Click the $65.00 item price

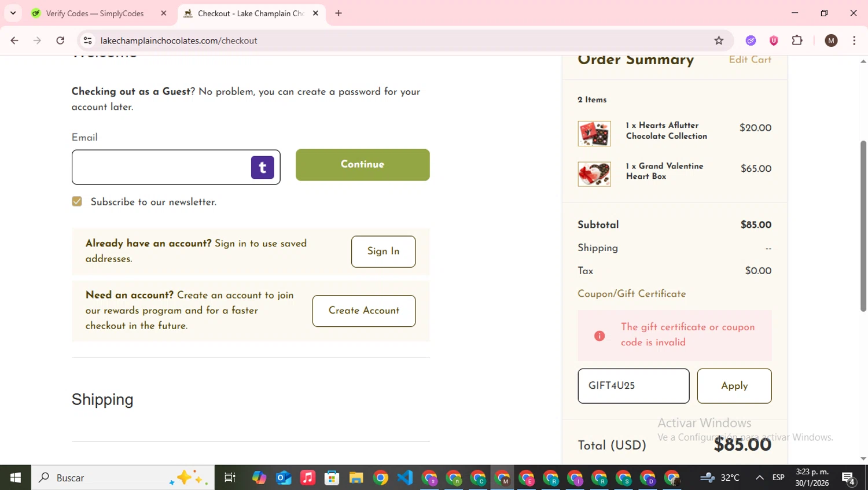(x=756, y=169)
